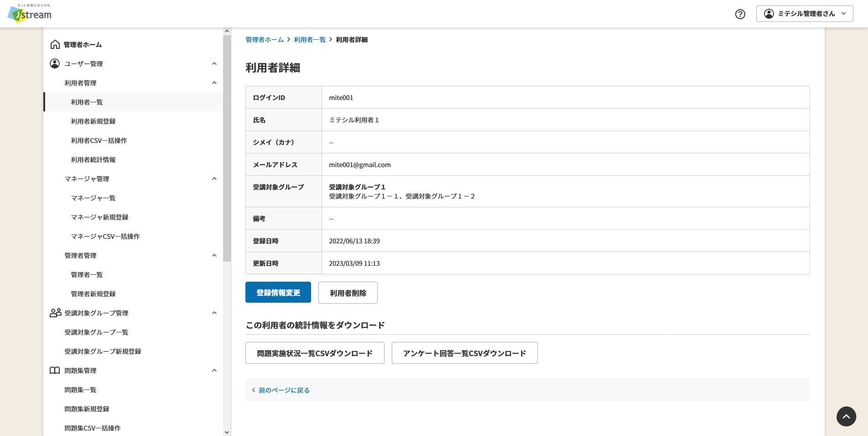Open 問題集新規登録 menu item
The image size is (868, 436).
pos(87,409)
